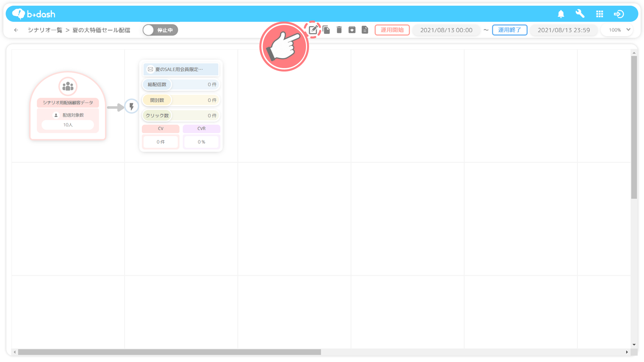
Task: Go back with the left arrow
Action: coord(16,30)
